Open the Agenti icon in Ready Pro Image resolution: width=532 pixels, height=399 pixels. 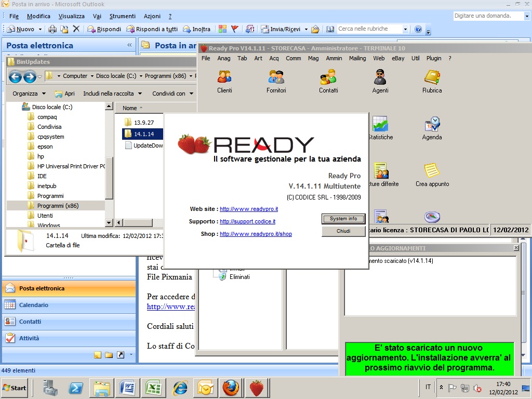[x=380, y=82]
